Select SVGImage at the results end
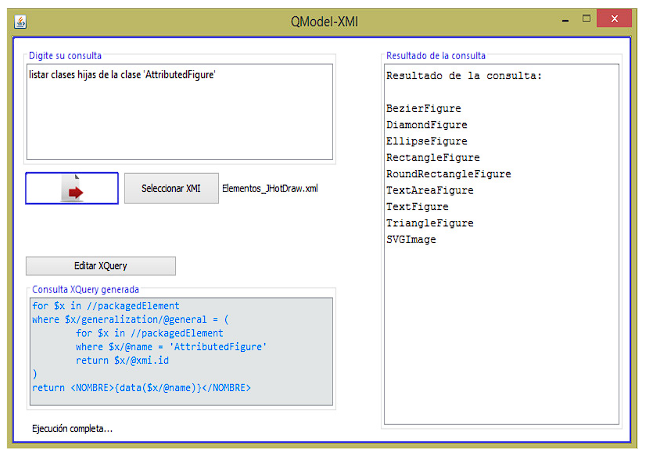Image resolution: width=650 pixels, height=455 pixels. coord(411,240)
